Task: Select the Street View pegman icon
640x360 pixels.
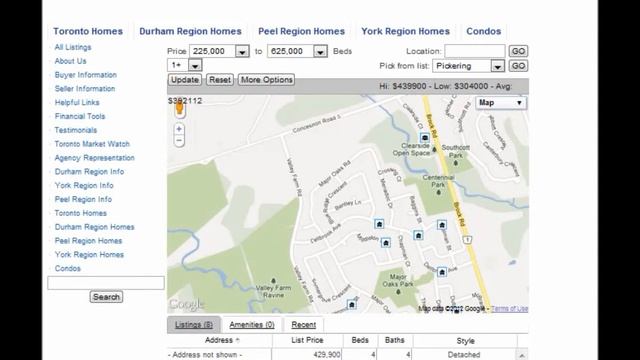Action: point(179,109)
